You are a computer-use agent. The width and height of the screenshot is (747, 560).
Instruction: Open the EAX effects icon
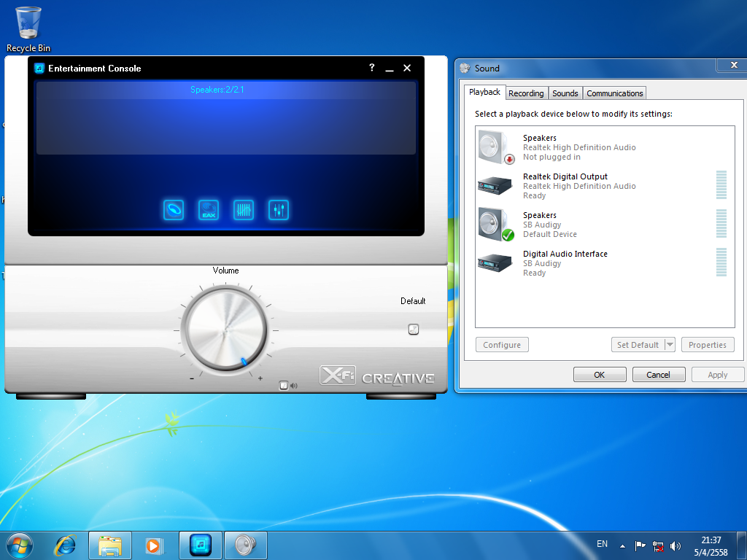click(209, 210)
